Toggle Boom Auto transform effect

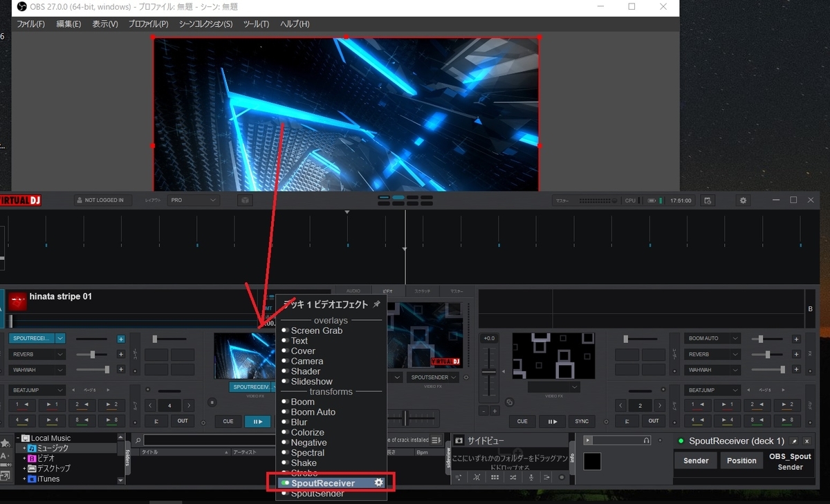coord(284,412)
